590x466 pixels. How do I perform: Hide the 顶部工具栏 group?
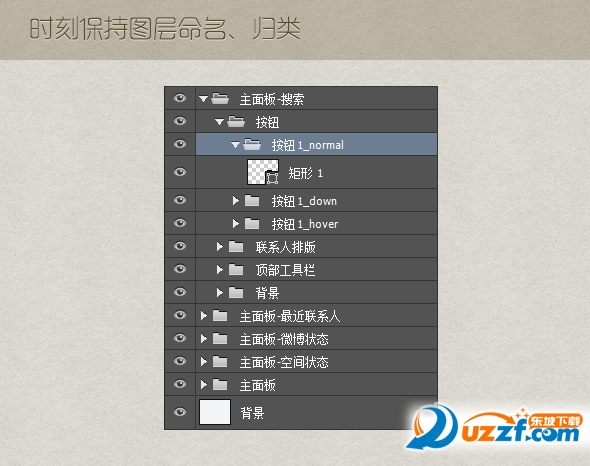pos(180,269)
